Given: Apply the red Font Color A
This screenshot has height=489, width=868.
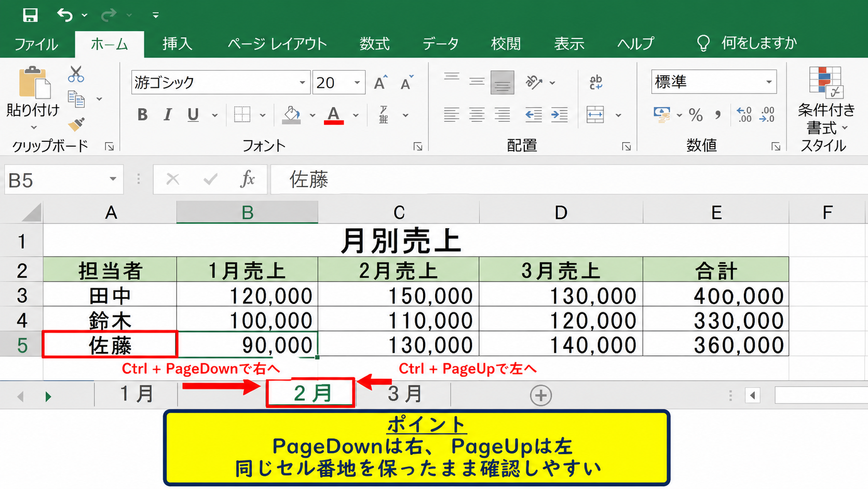Looking at the screenshot, I should coord(334,115).
